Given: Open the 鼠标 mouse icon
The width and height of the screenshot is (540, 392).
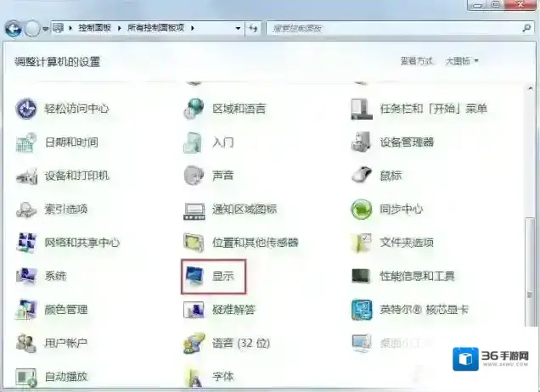Looking at the screenshot, I should click(x=362, y=175).
